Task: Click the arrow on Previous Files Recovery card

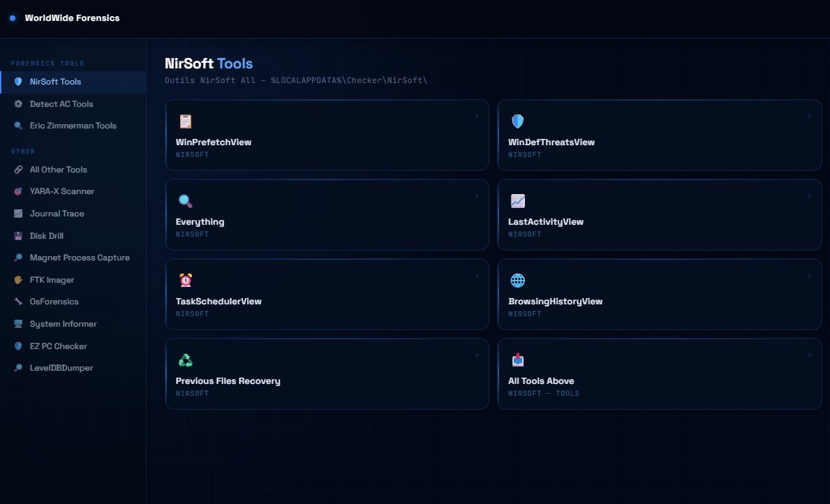Action: pyautogui.click(x=477, y=355)
